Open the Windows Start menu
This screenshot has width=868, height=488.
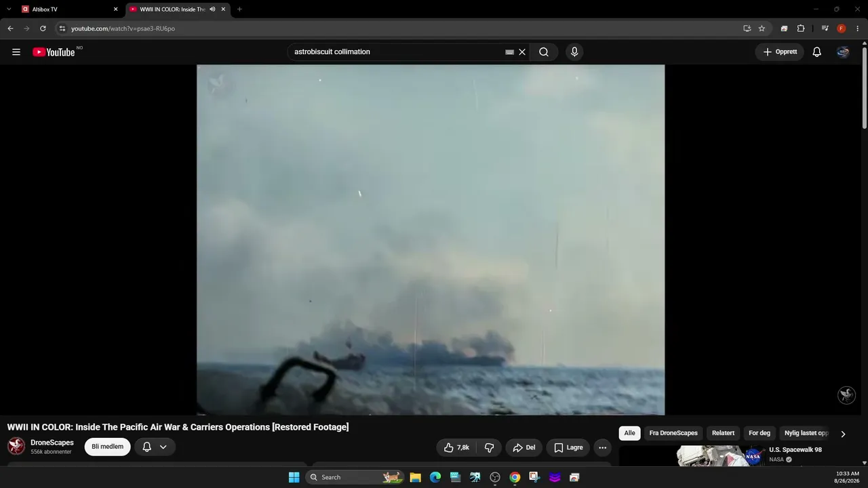(x=294, y=477)
